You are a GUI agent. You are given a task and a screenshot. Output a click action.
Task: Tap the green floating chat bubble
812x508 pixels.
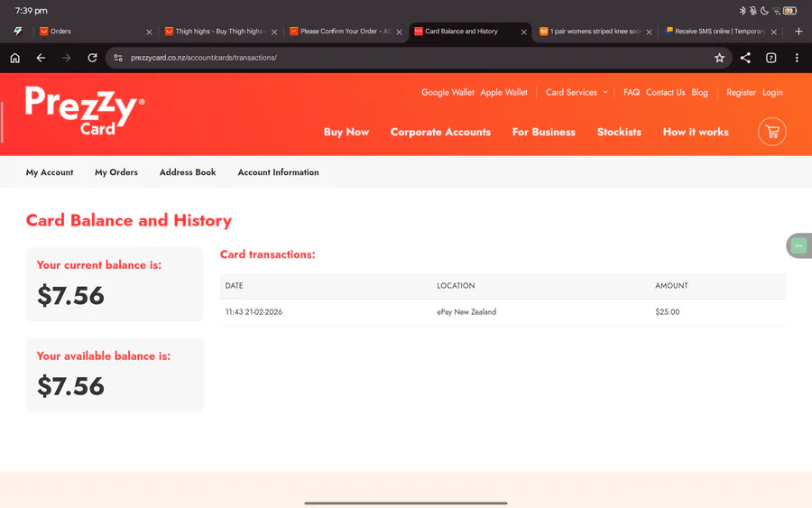(798, 245)
